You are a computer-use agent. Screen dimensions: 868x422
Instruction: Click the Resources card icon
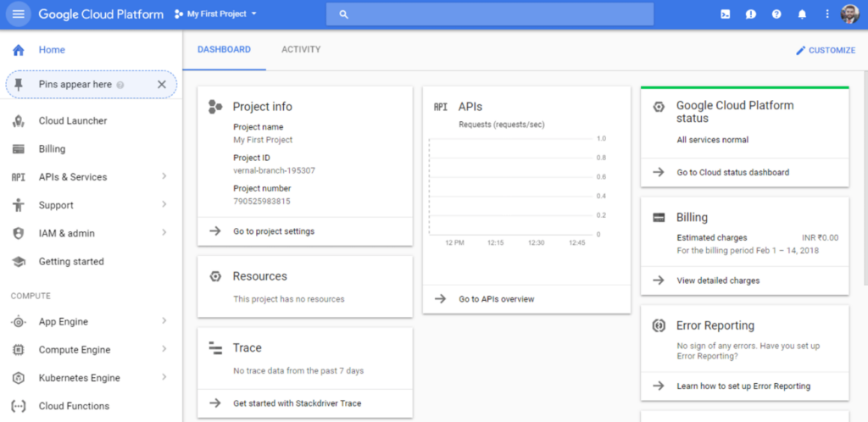pyautogui.click(x=215, y=276)
